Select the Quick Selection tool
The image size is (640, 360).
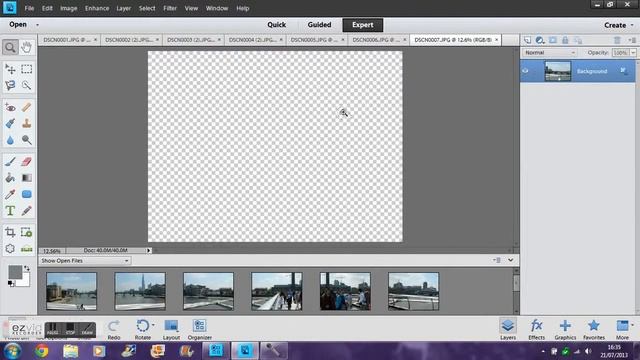click(27, 85)
